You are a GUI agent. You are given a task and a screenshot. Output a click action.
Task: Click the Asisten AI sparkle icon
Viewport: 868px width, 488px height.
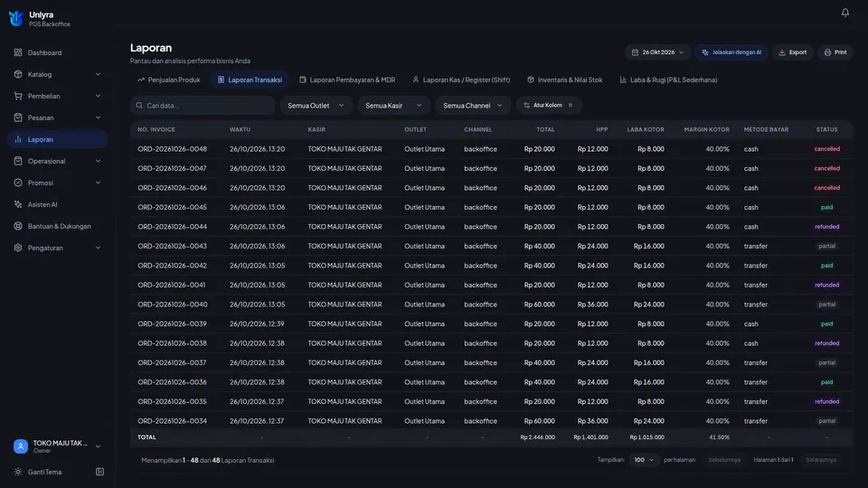coord(18,204)
